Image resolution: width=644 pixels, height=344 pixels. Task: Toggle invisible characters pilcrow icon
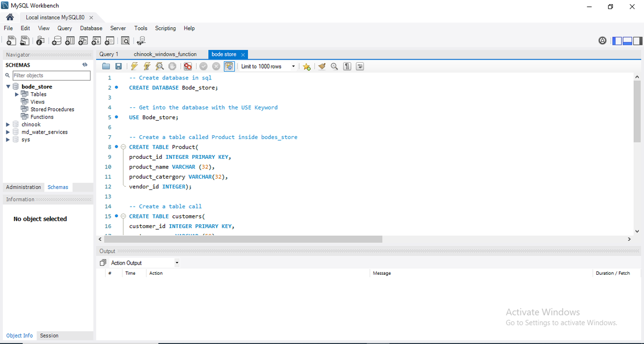click(x=347, y=67)
